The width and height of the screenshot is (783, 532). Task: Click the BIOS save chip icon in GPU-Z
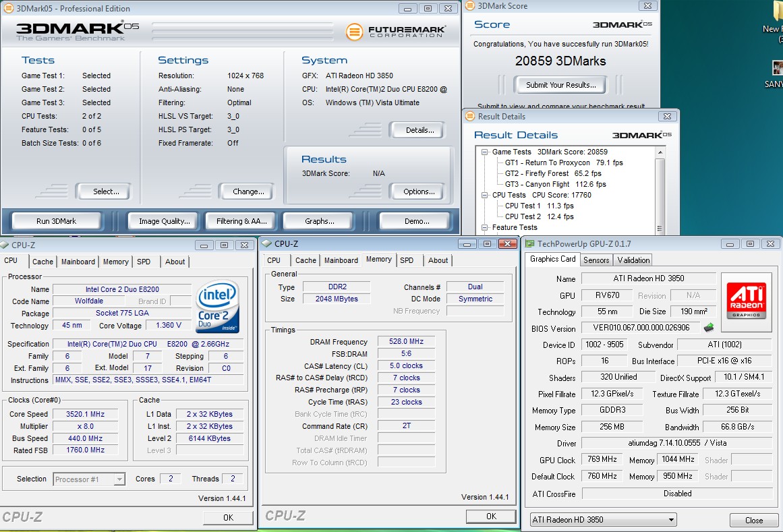click(x=709, y=328)
